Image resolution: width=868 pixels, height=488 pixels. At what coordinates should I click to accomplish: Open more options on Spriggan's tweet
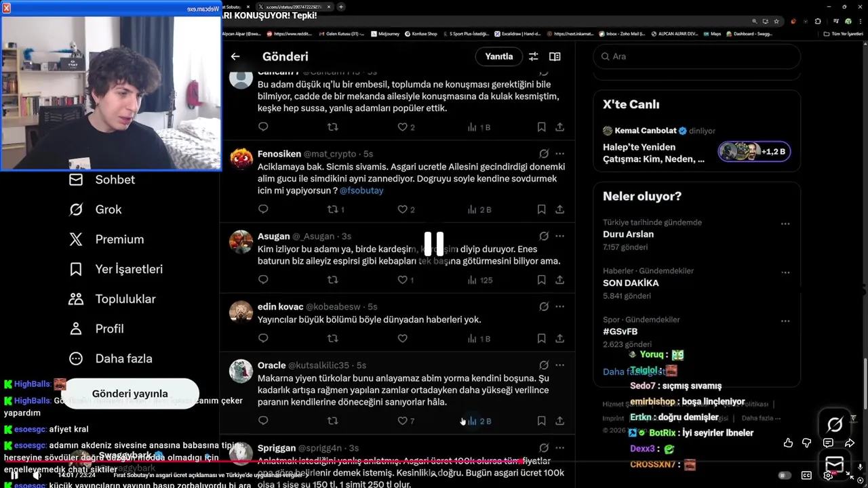pyautogui.click(x=559, y=448)
